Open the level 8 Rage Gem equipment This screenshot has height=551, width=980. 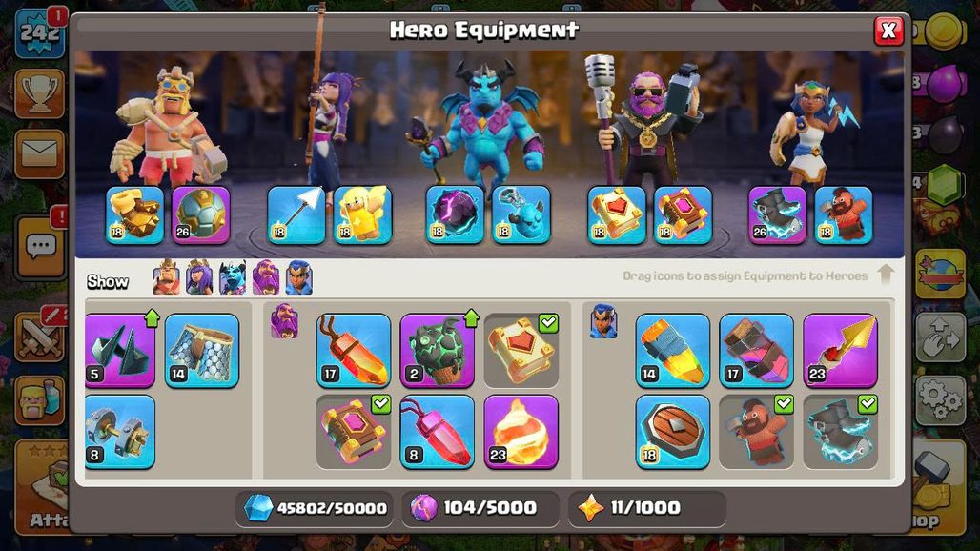437,432
